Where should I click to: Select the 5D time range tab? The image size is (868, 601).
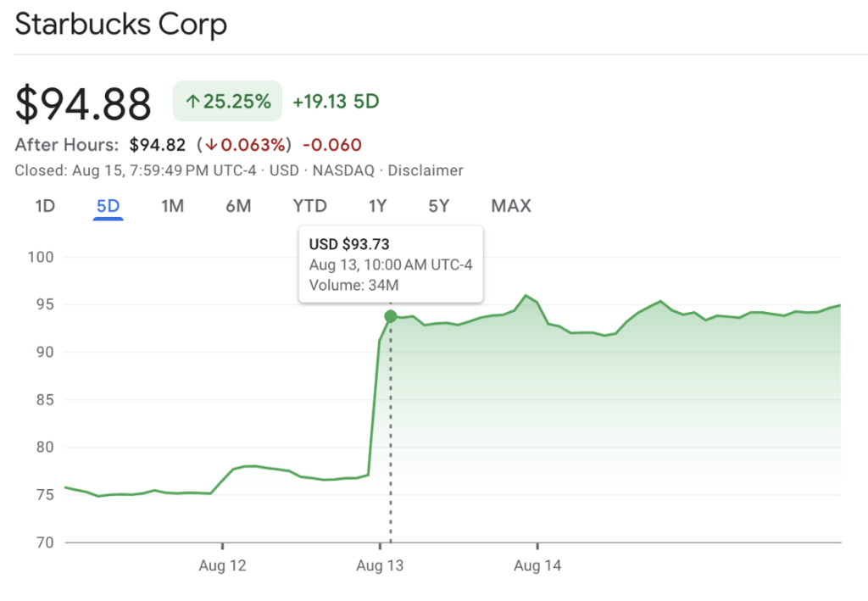coord(108,206)
